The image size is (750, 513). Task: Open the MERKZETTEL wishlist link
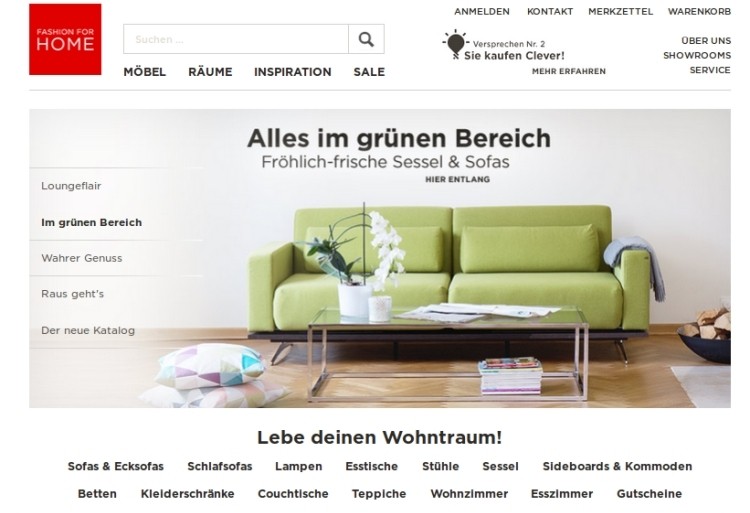[x=620, y=11]
